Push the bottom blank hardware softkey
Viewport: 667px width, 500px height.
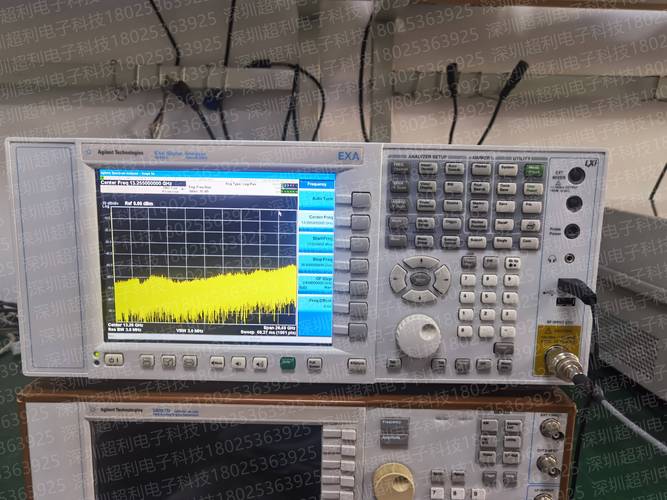tap(358, 331)
